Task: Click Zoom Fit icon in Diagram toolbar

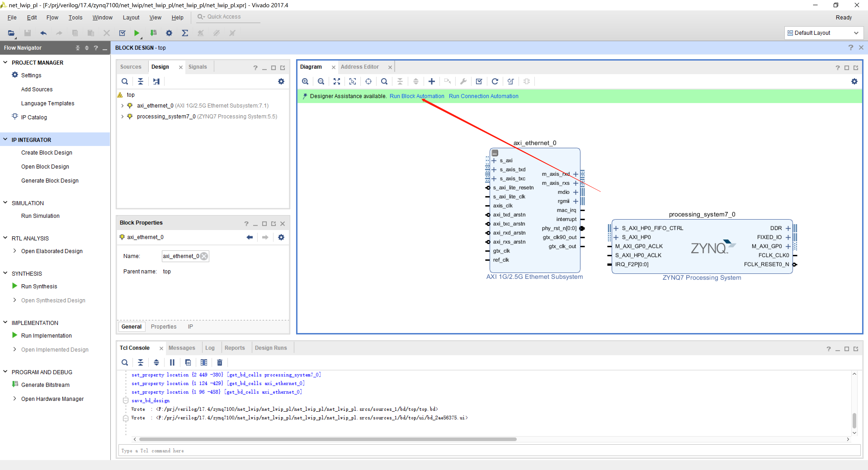Action: (x=337, y=81)
